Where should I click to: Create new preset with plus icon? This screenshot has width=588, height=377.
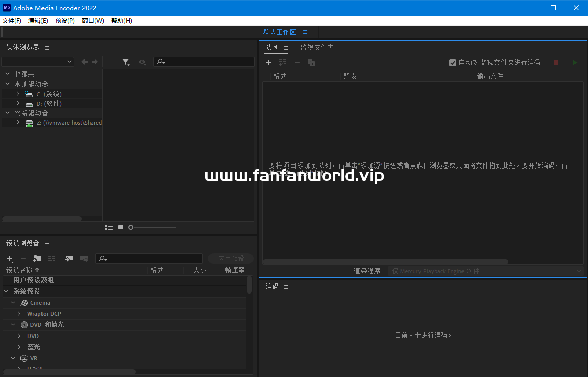pos(10,259)
